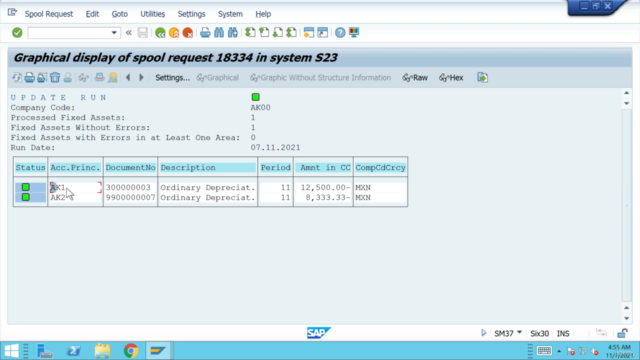Switch to Graphical display button
This screenshot has width=640, height=360.
click(x=218, y=78)
